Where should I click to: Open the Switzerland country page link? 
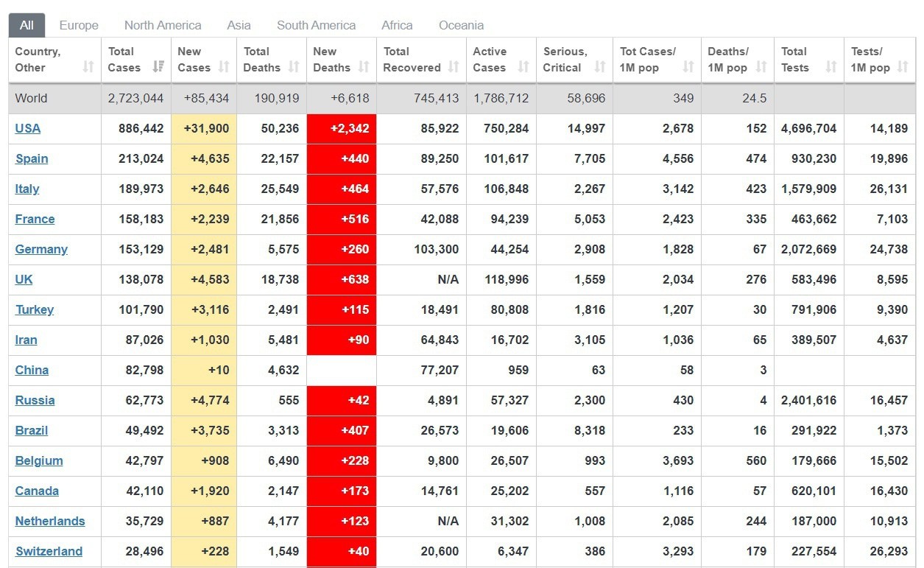click(x=49, y=551)
